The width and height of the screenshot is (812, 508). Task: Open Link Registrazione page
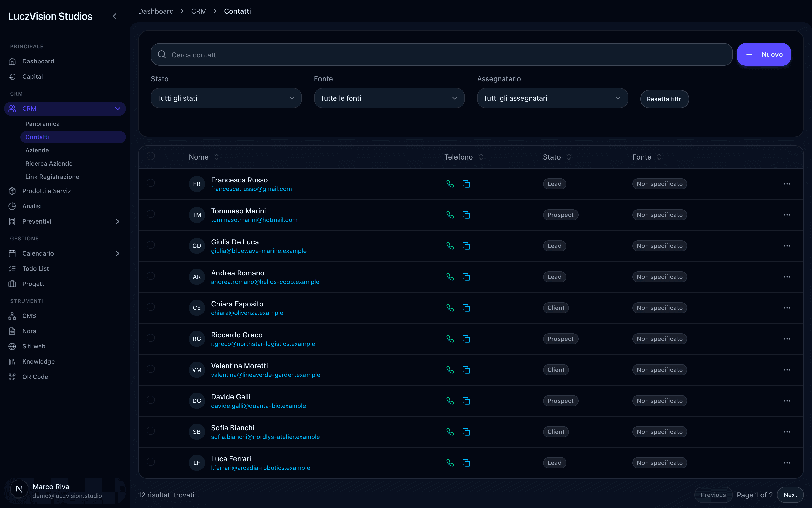(x=52, y=176)
